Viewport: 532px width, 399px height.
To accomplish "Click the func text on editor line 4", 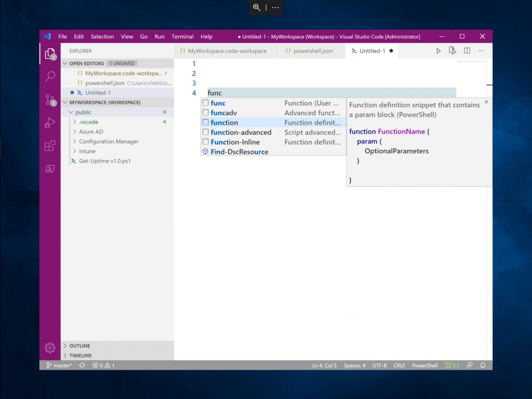I will point(215,93).
